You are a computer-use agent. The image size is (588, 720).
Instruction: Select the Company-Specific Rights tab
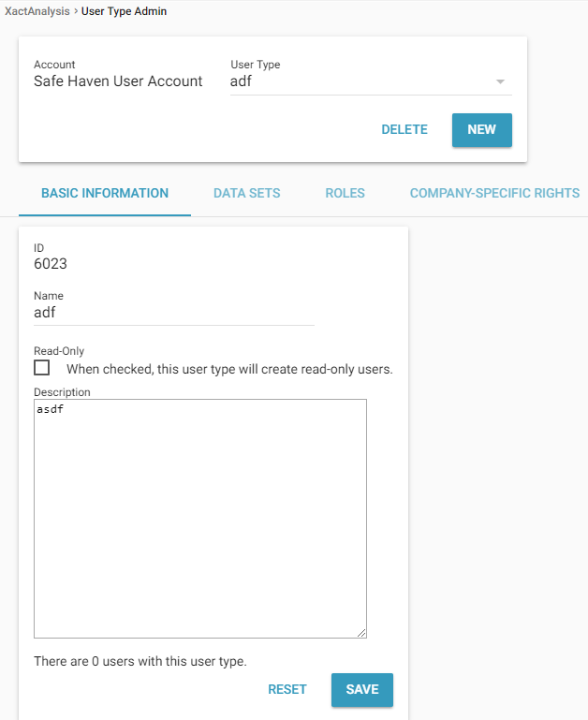[x=494, y=194]
